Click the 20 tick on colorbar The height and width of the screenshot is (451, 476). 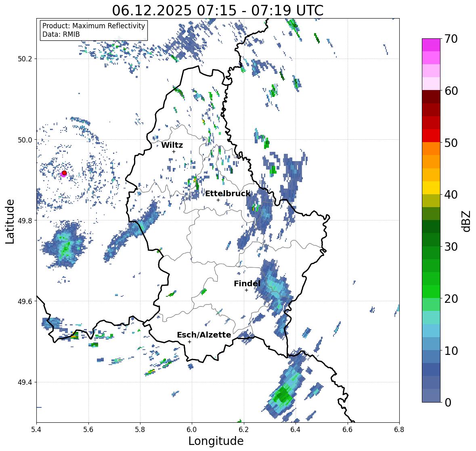(451, 299)
